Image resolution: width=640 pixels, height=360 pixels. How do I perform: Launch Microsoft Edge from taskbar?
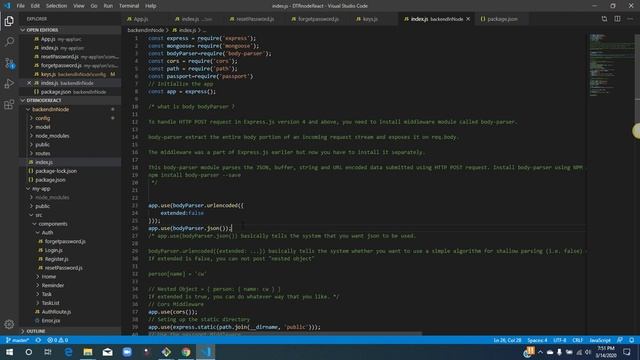68,352
